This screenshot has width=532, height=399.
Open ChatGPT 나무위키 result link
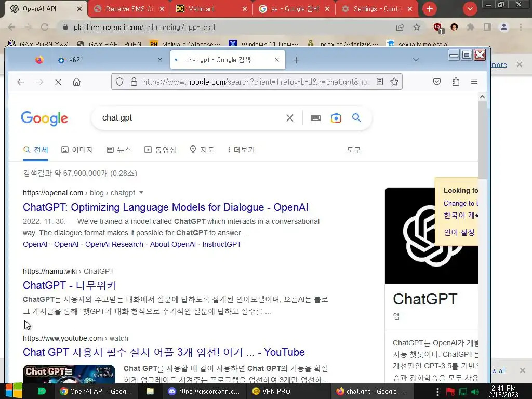70,285
